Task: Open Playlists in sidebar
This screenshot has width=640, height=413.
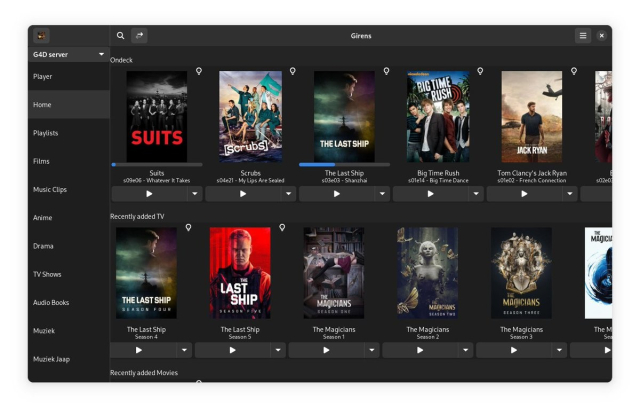Action: [x=69, y=133]
